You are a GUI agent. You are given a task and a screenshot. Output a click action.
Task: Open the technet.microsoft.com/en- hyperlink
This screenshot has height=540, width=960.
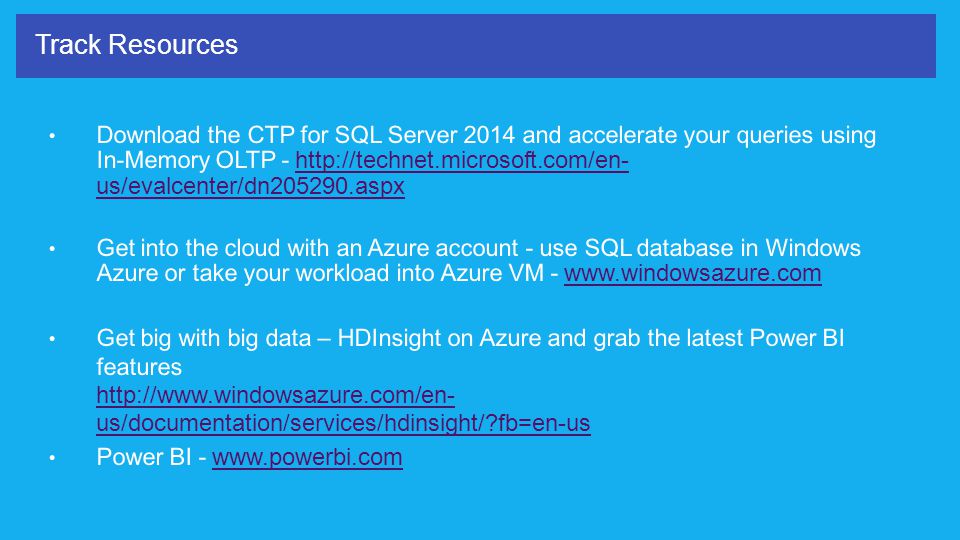pos(462,160)
